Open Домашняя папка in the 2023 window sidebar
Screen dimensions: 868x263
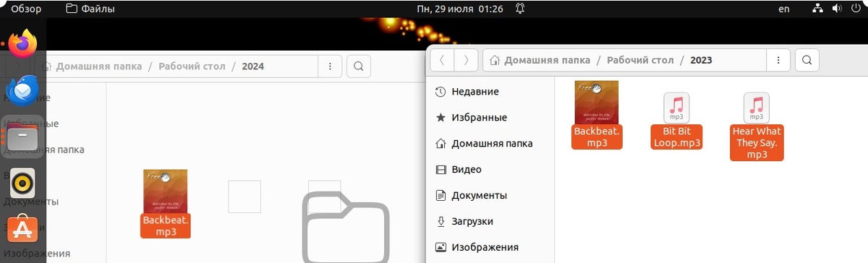[x=490, y=144]
